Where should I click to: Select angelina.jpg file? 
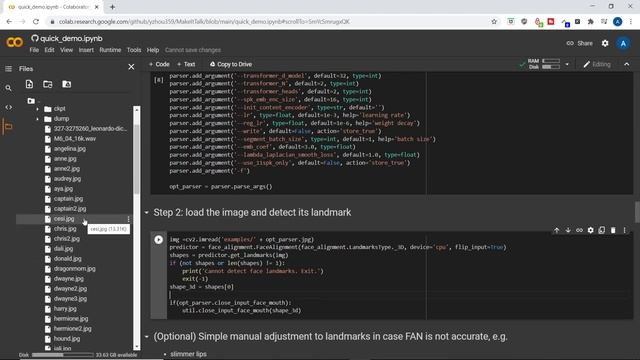(x=70, y=149)
